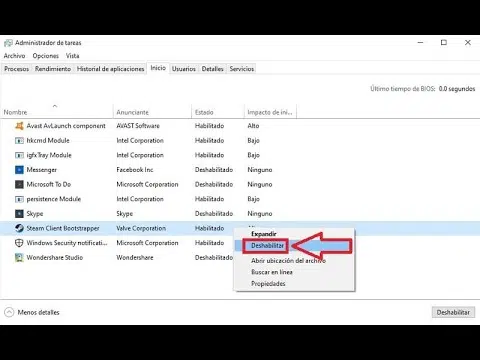480x360 pixels.
Task: Click the Microsoft To Do icon
Action: (x=19, y=184)
